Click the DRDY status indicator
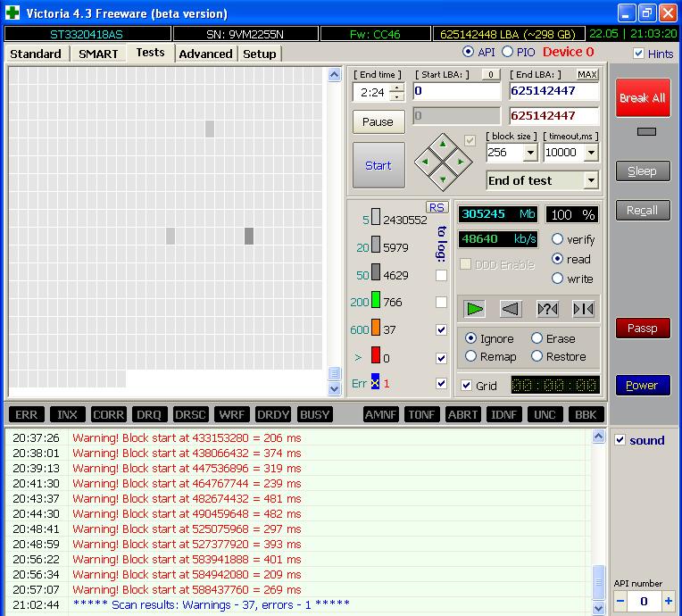 click(x=273, y=414)
